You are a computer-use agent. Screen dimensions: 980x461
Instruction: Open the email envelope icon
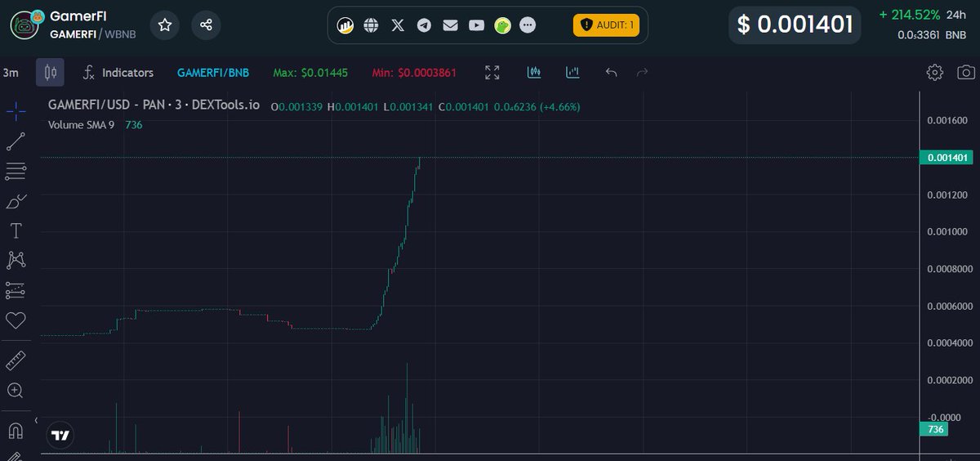click(x=450, y=25)
